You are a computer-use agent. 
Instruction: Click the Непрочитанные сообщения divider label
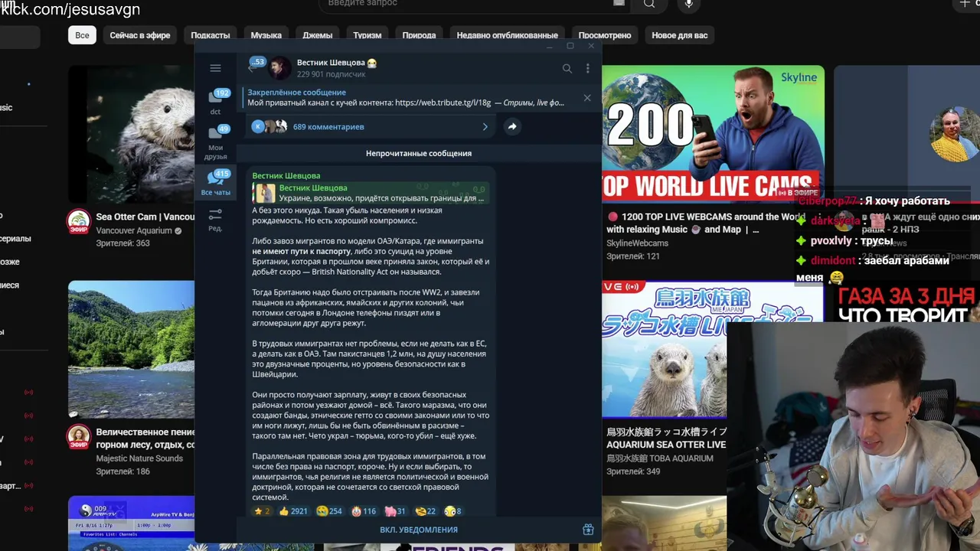(419, 153)
